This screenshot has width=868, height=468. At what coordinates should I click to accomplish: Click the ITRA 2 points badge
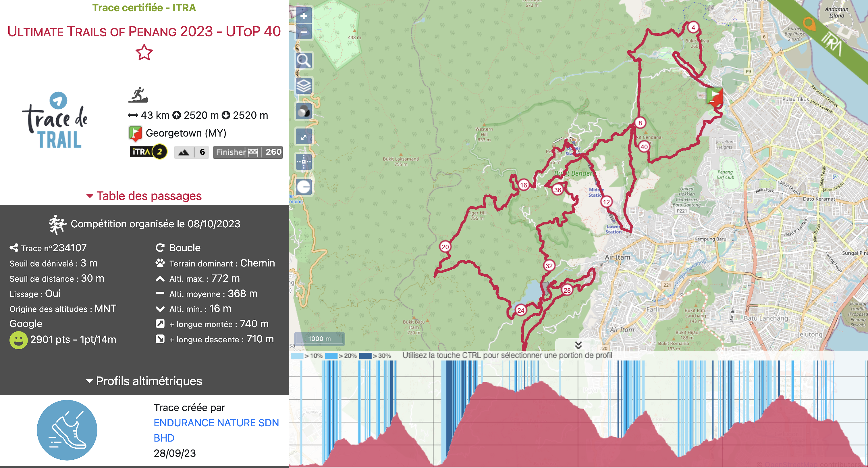[148, 152]
